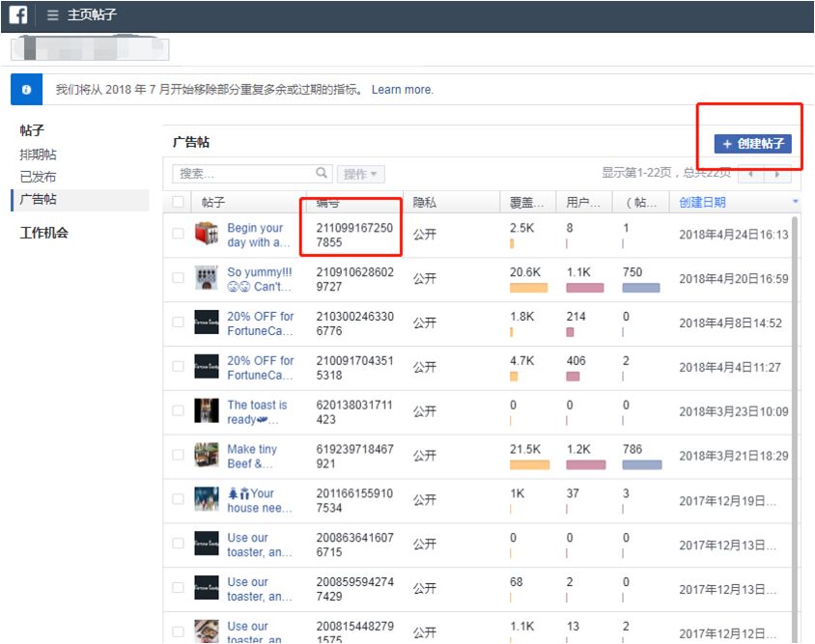This screenshot has width=815, height=644.
Task: Click the blue info icon in the notice banner
Action: [26, 90]
